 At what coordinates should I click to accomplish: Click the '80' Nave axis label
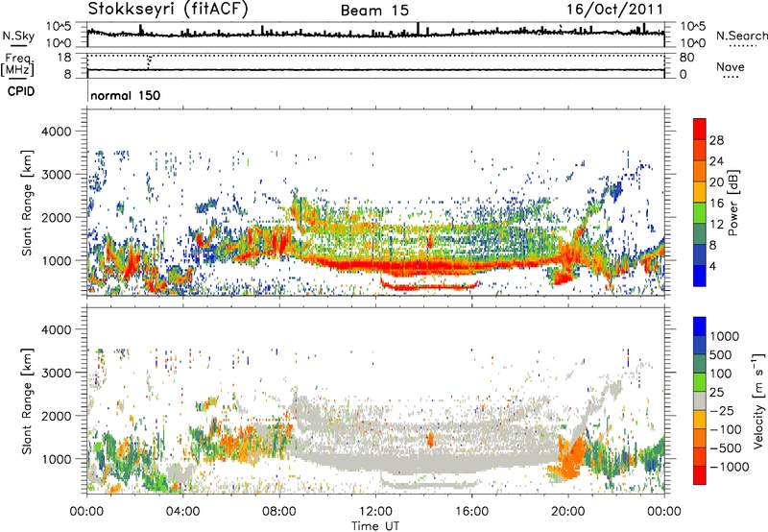pyautogui.click(x=686, y=58)
